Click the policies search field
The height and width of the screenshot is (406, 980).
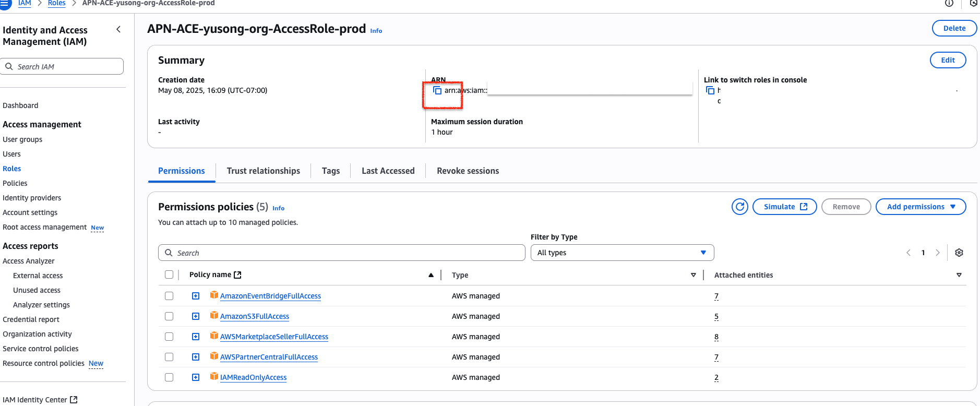[342, 253]
